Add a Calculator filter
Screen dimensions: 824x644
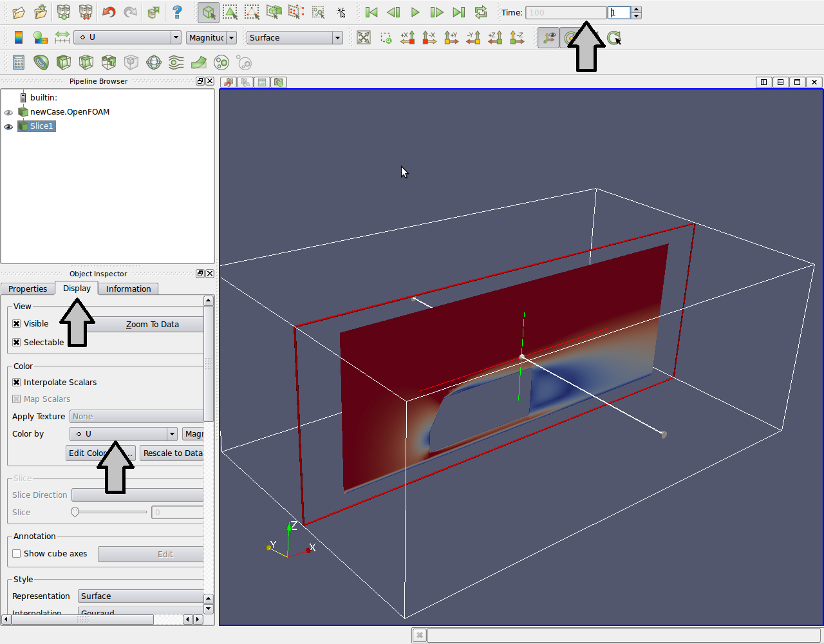coord(19,62)
